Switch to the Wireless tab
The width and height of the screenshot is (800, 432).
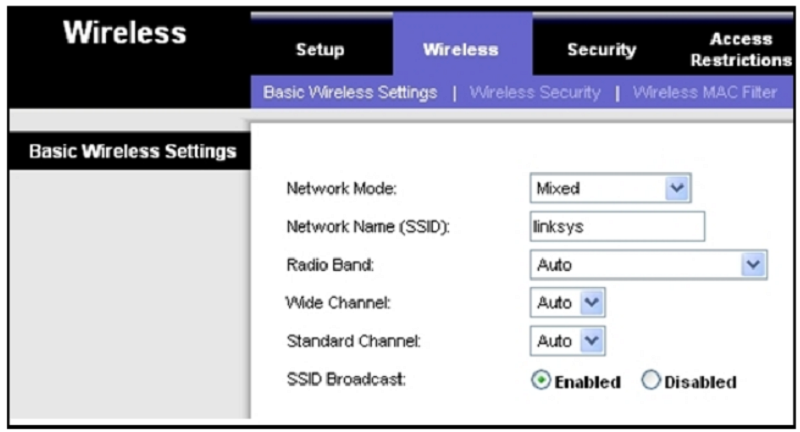pos(461,49)
